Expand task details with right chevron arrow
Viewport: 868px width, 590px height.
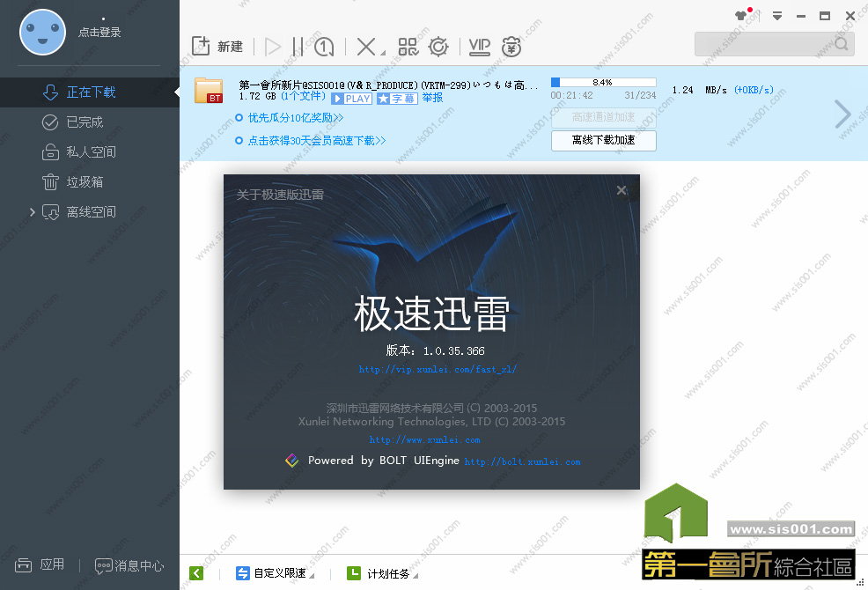(x=842, y=114)
